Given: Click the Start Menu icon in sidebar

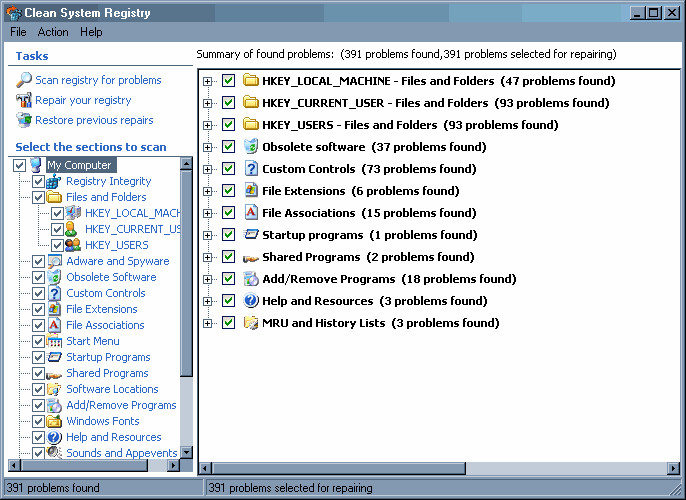Looking at the screenshot, I should point(54,341).
